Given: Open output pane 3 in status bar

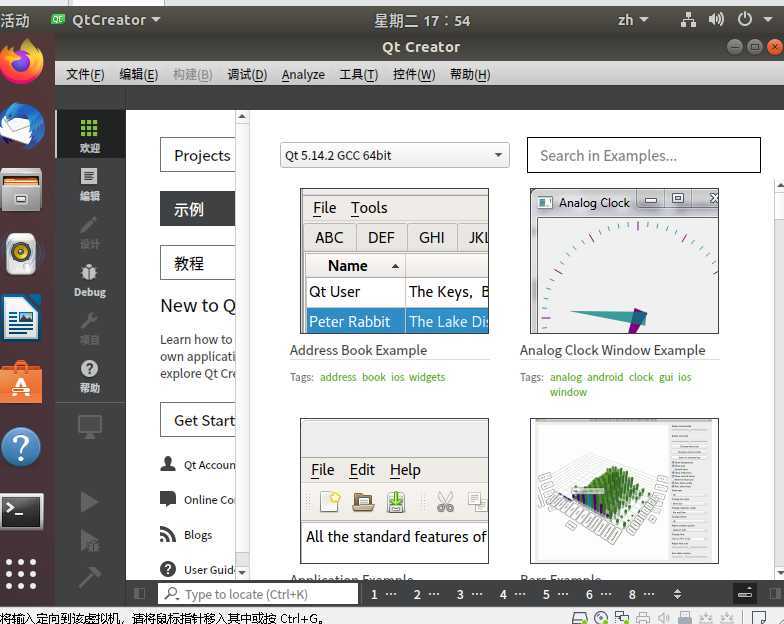Looking at the screenshot, I should pos(469,594).
